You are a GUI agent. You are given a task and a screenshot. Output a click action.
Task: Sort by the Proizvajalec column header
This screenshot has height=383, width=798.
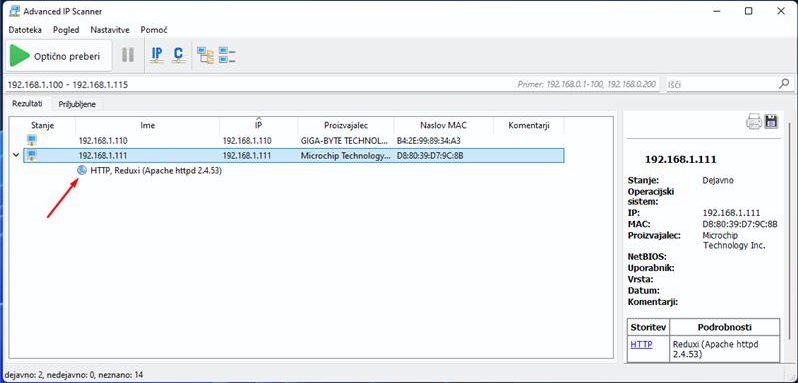[346, 125]
